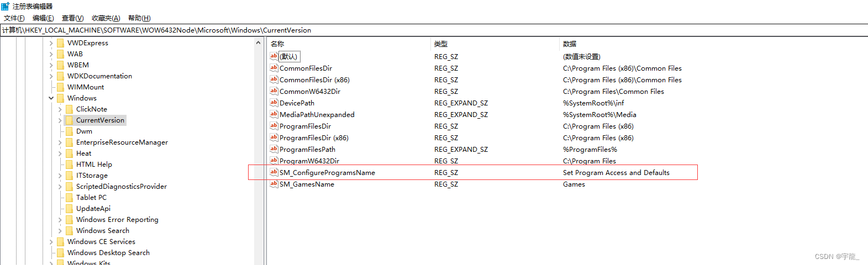The height and width of the screenshot is (265, 868).
Task: Expand the CurrentVersion tree node
Action: pos(60,120)
